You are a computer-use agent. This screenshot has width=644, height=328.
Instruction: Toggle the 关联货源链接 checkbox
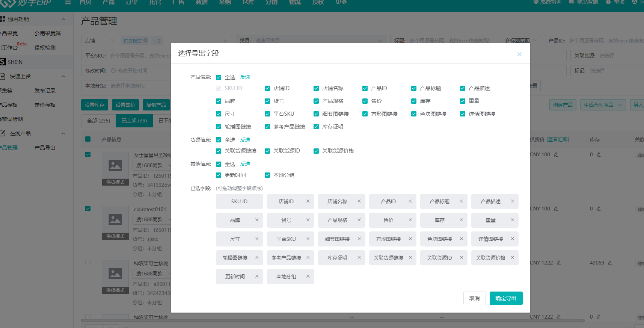click(x=219, y=151)
